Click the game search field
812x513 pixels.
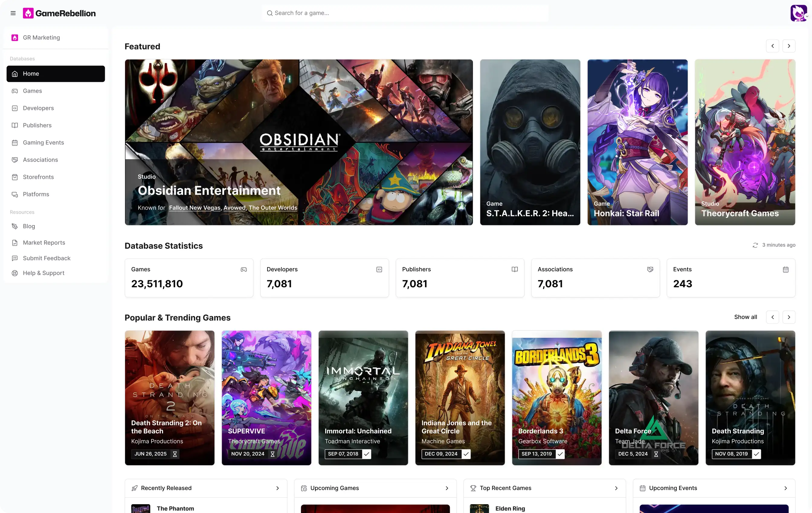(x=405, y=13)
